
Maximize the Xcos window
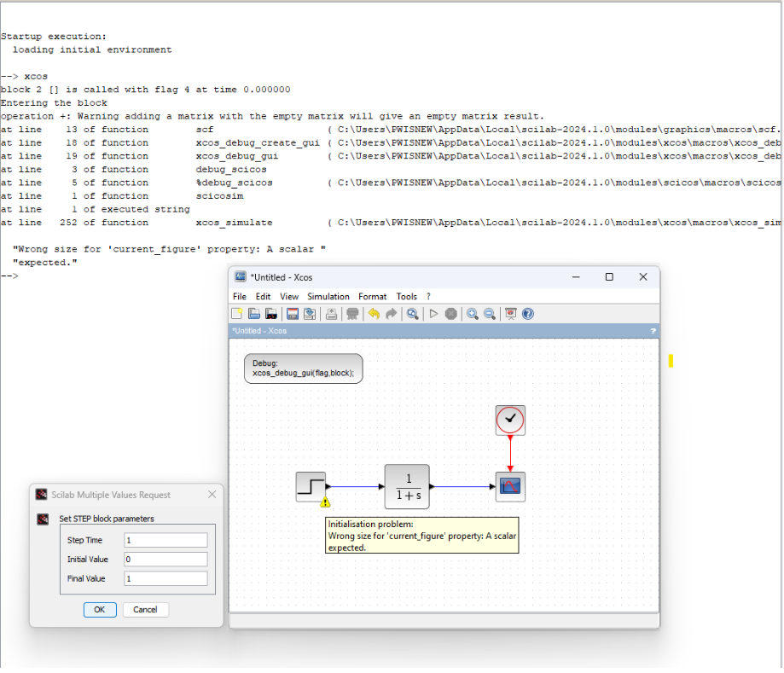(x=609, y=277)
